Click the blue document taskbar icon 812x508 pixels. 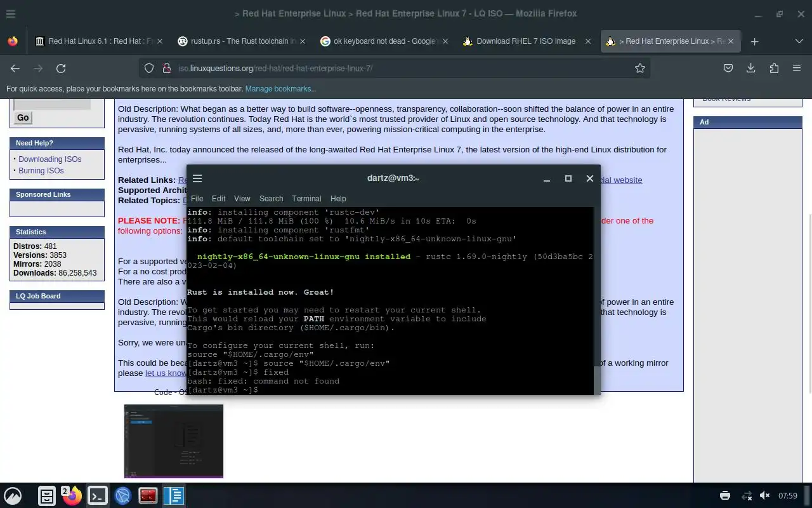[174, 496]
